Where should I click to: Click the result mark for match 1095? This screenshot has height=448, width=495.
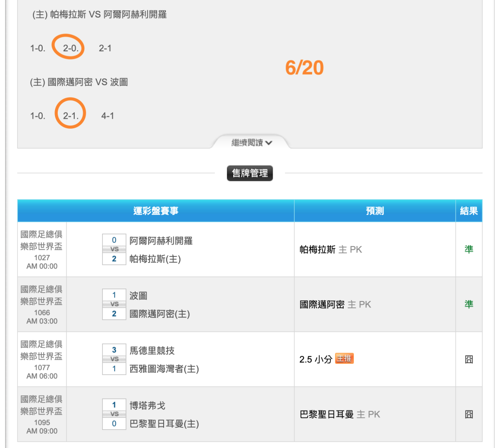point(469,414)
